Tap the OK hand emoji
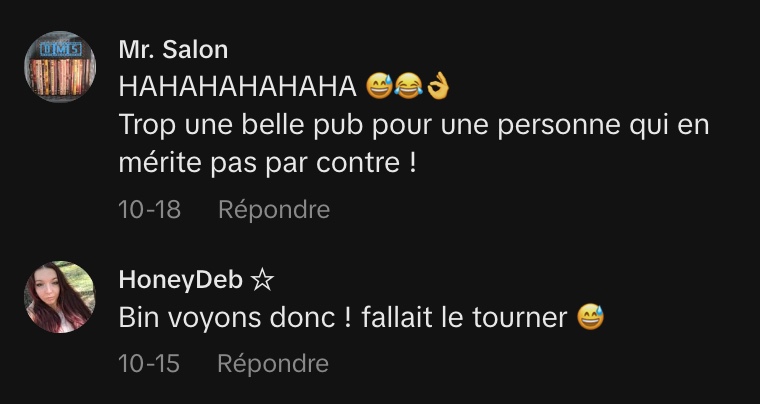The image size is (760, 404). click(437, 87)
